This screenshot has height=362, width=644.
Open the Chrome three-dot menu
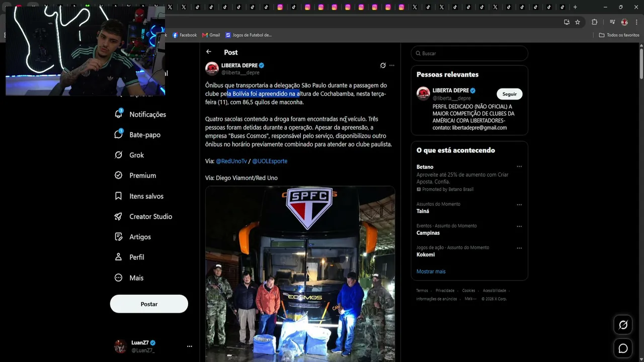point(636,22)
